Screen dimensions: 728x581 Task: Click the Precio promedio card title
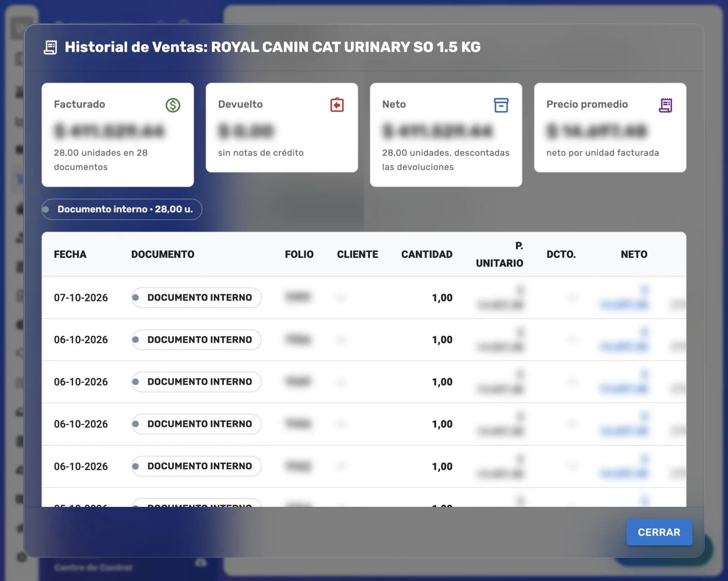587,104
